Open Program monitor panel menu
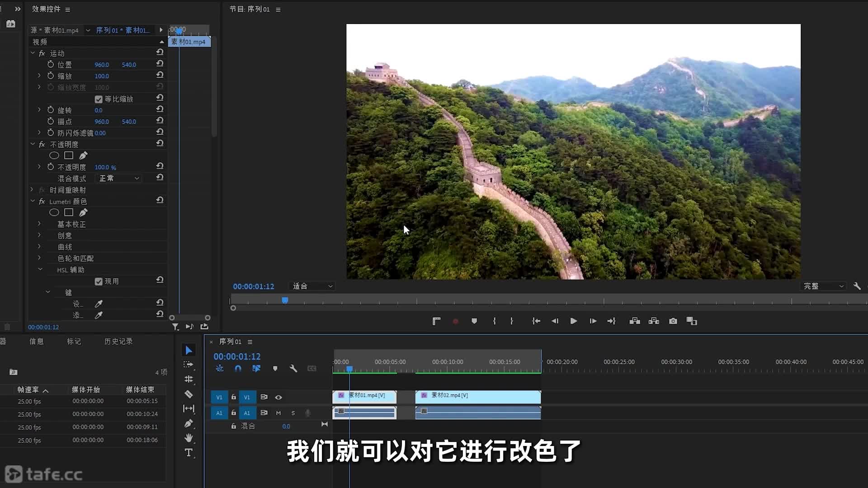The height and width of the screenshot is (488, 868). tap(278, 9)
